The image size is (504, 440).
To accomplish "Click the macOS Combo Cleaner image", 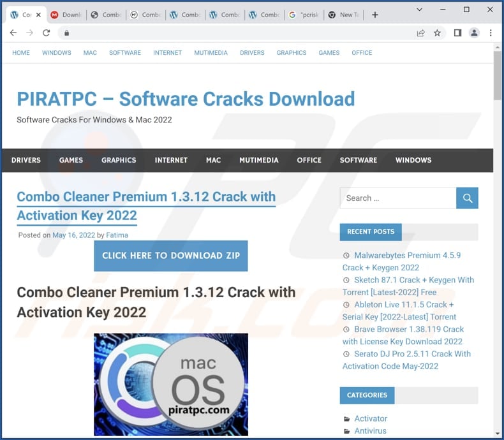I will click(x=171, y=385).
